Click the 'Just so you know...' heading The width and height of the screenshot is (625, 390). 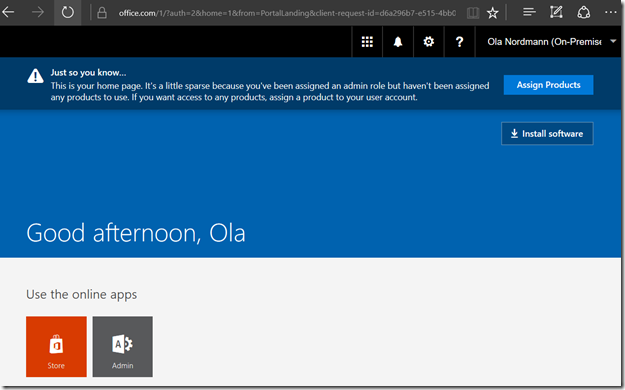tap(88, 73)
